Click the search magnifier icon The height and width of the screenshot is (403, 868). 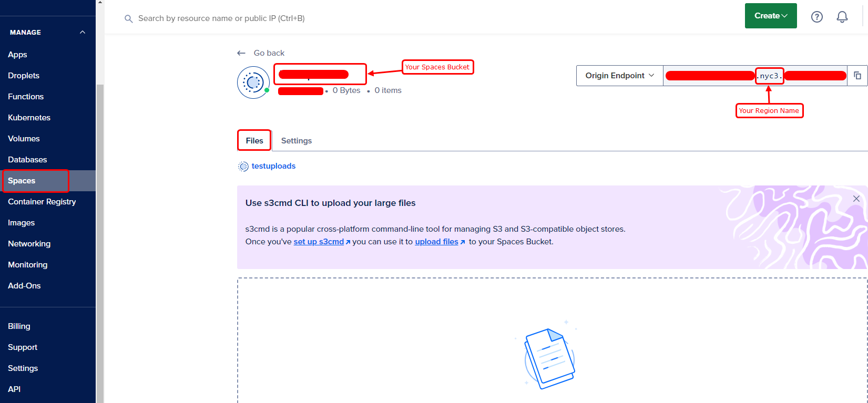pyautogui.click(x=128, y=19)
